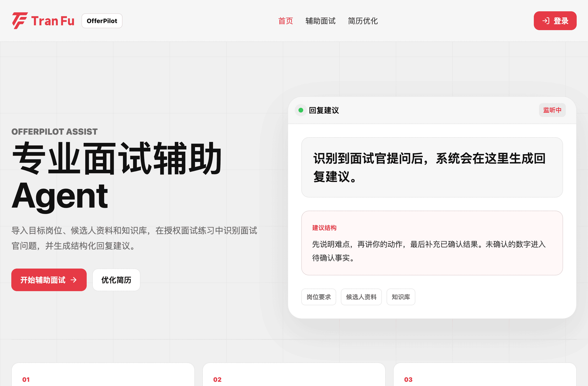Select the 岗位要求 tag
The width and height of the screenshot is (588, 386).
[319, 297]
